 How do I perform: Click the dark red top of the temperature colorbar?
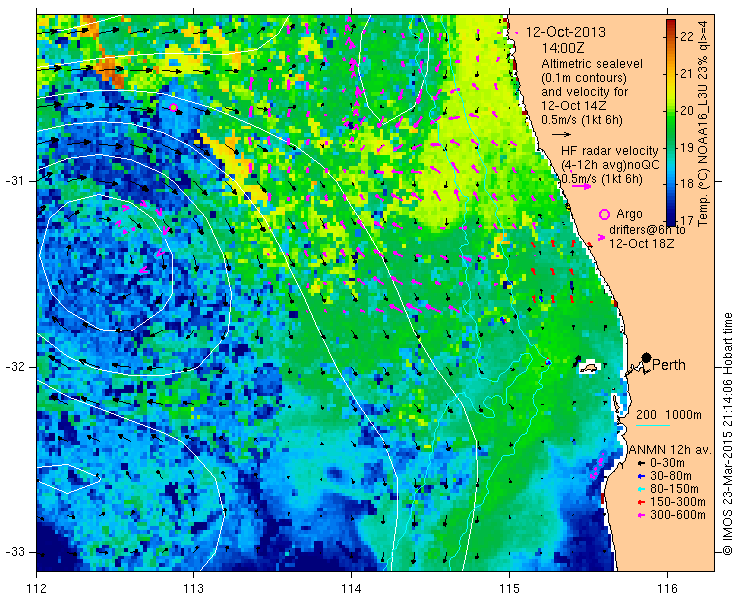click(x=671, y=24)
